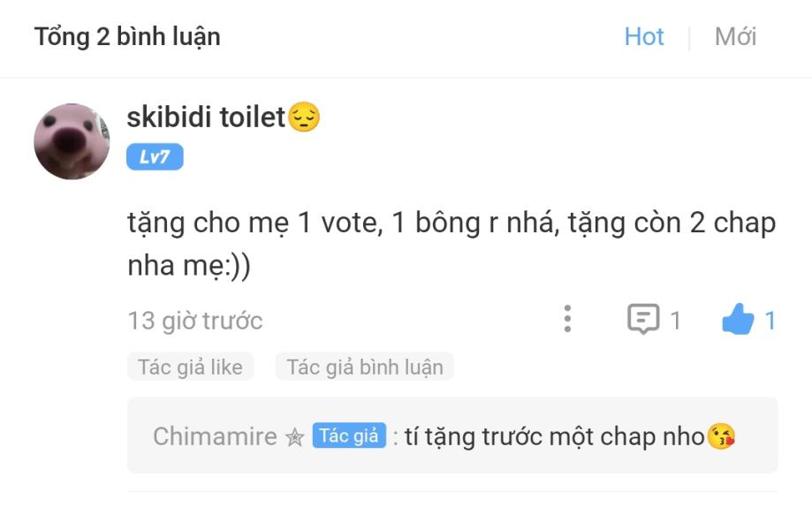Open Chimamire's author profile name

pyautogui.click(x=215, y=436)
